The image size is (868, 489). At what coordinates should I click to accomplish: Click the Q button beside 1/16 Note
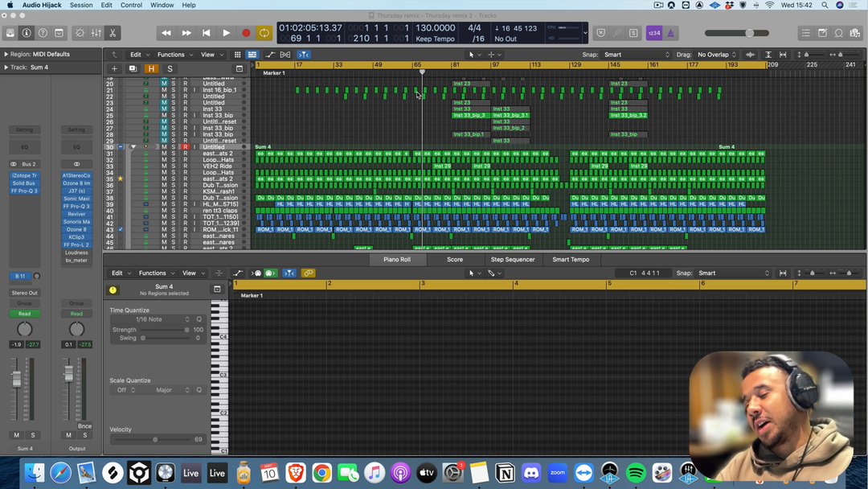tap(199, 319)
